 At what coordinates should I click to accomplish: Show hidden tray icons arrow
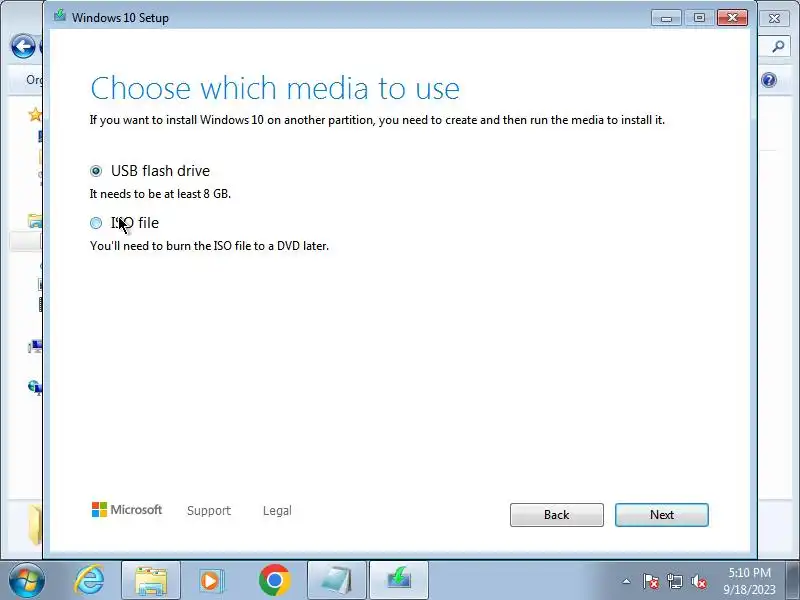click(x=626, y=581)
